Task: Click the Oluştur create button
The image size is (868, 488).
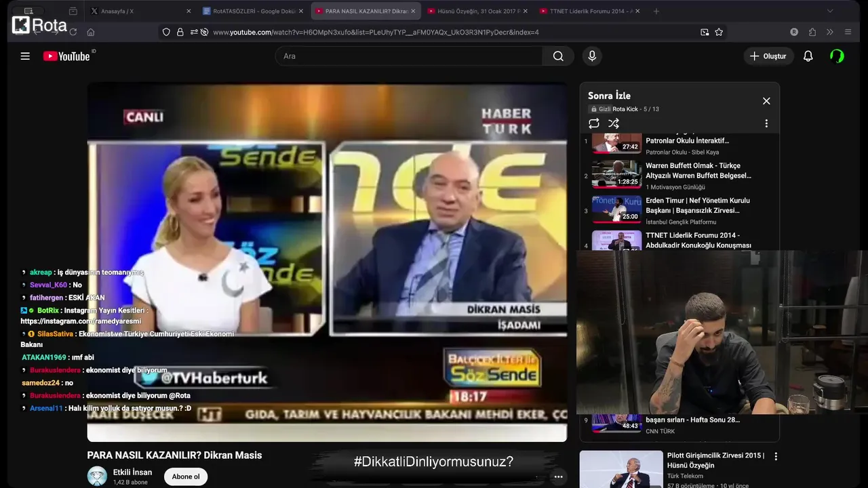Action: (768, 56)
